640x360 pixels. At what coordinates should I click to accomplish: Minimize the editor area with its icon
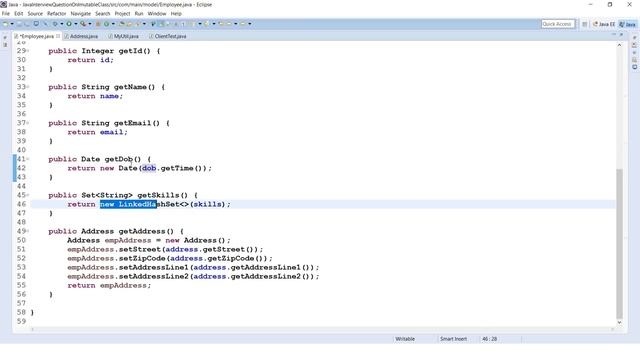pos(613,35)
